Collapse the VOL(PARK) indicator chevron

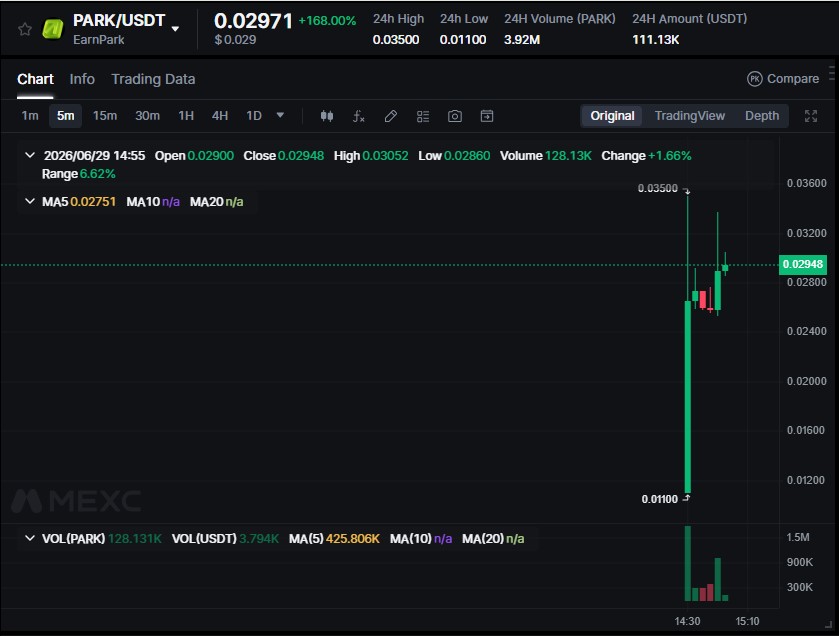(x=30, y=538)
